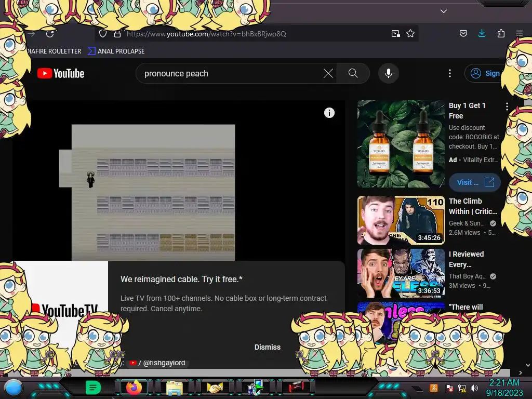Click the 'Buy 1 Get 1 Free' ad title
The width and height of the screenshot is (532, 399).
tap(467, 111)
